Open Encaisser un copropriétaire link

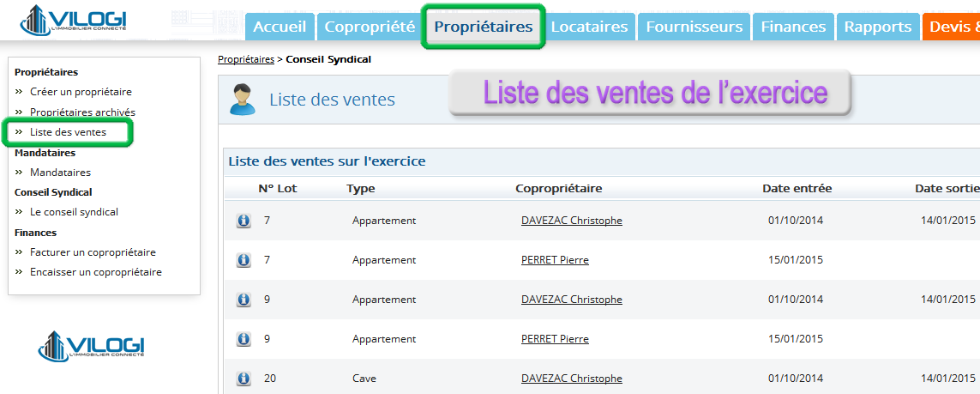[x=96, y=273]
